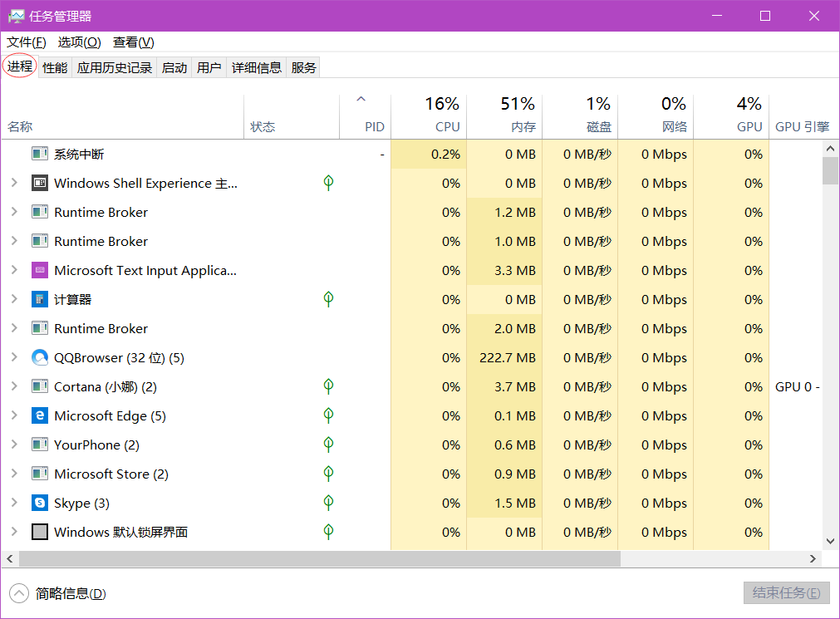840x619 pixels.
Task: Sort by the PID column header
Action: (366, 117)
